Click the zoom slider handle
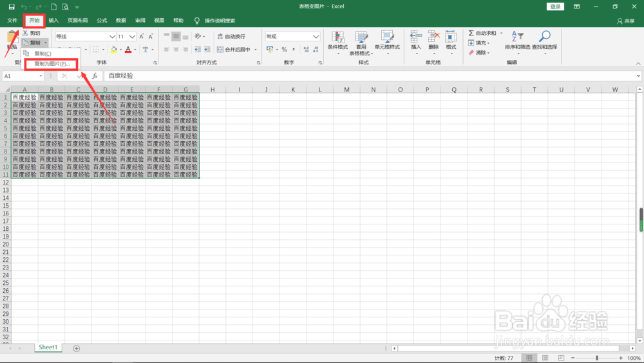The image size is (644, 363). coord(597,358)
